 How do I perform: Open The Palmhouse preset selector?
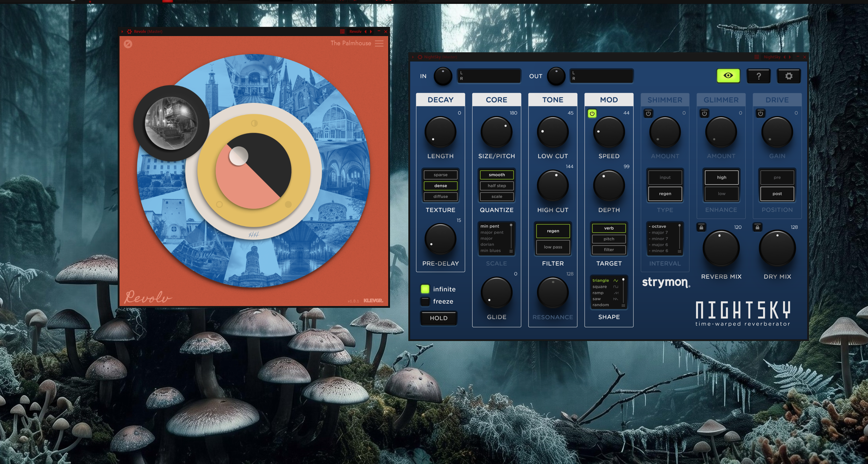351,43
